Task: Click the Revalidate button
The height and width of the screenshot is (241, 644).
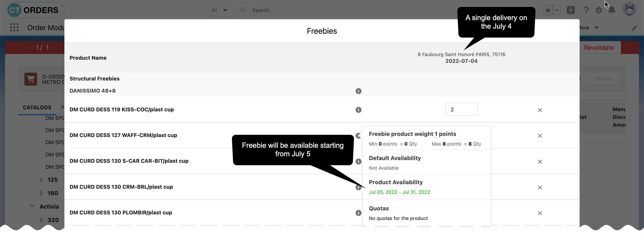Action: pos(599,47)
